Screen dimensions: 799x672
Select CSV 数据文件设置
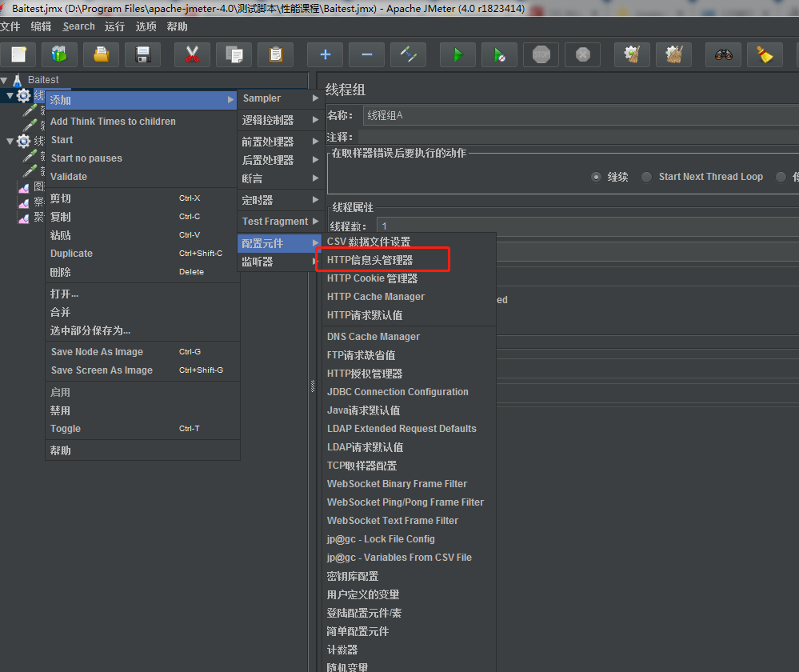pos(409,242)
